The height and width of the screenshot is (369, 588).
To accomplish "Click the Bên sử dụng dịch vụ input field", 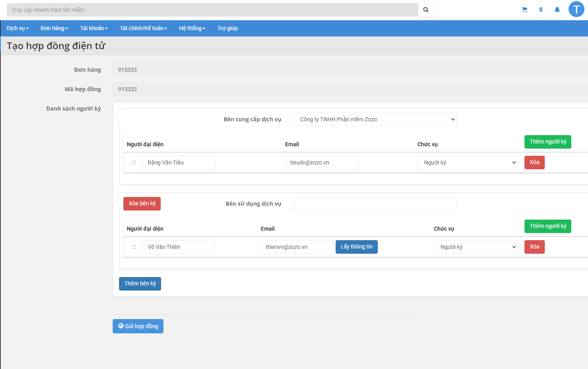I will 375,204.
